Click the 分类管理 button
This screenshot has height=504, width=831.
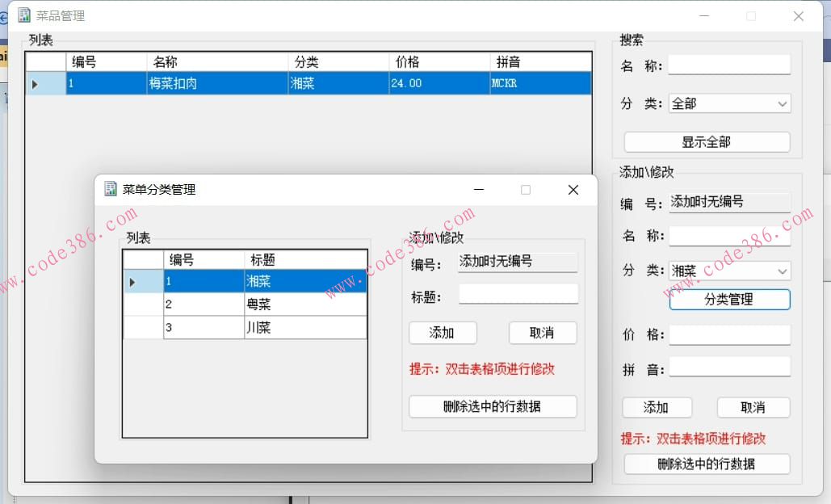(729, 299)
